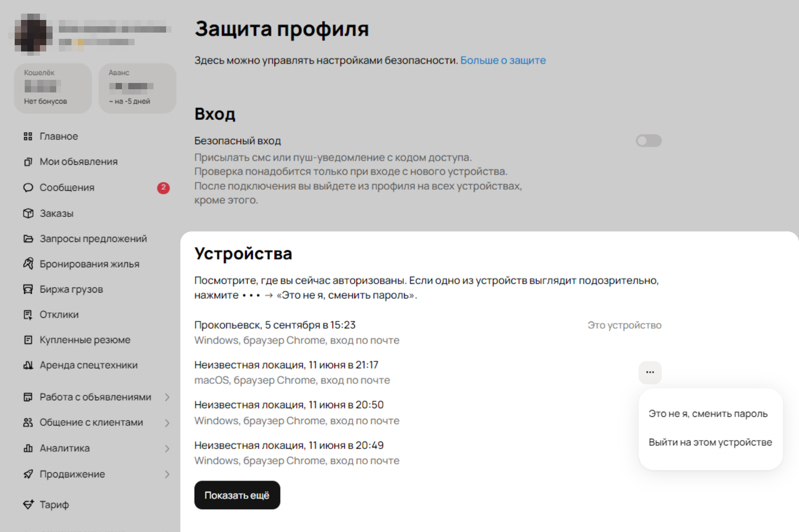Image resolution: width=799 pixels, height=532 pixels.
Task: Click the Продвижение rocket icon
Action: click(x=28, y=474)
